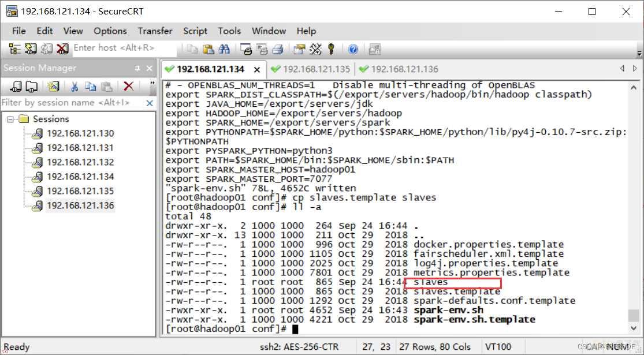
Task: Open main toolbar options dropdown arrow
Action: point(639,54)
